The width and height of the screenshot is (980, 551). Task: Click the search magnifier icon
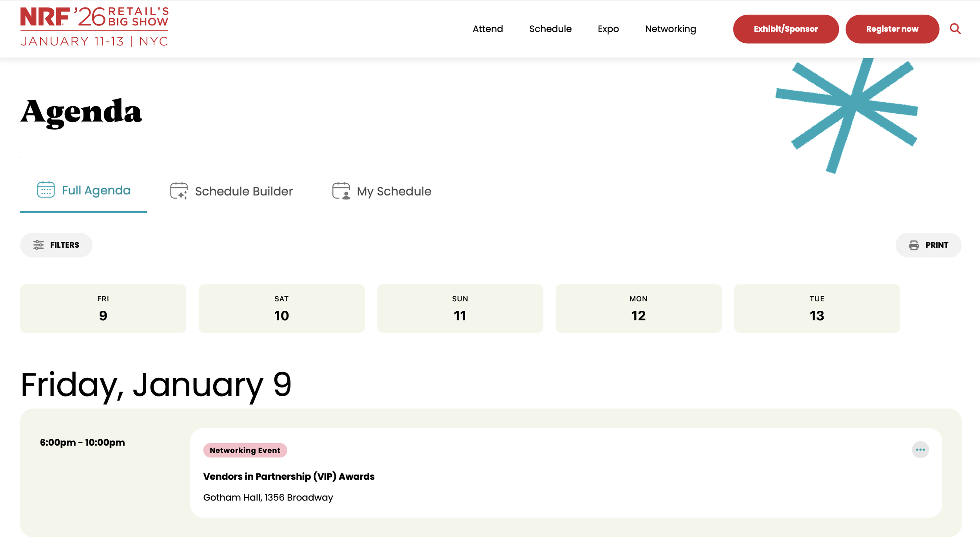click(955, 29)
